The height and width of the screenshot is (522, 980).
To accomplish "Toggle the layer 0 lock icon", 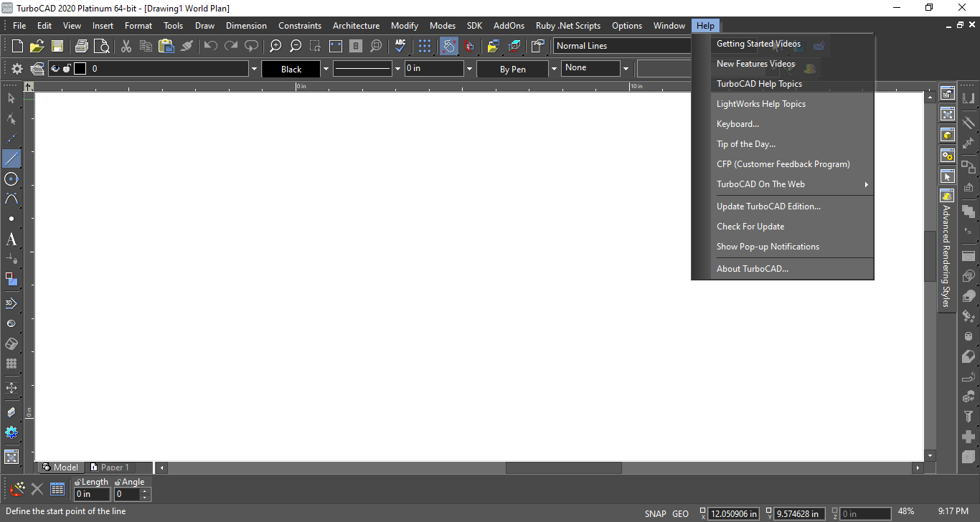I will [67, 69].
